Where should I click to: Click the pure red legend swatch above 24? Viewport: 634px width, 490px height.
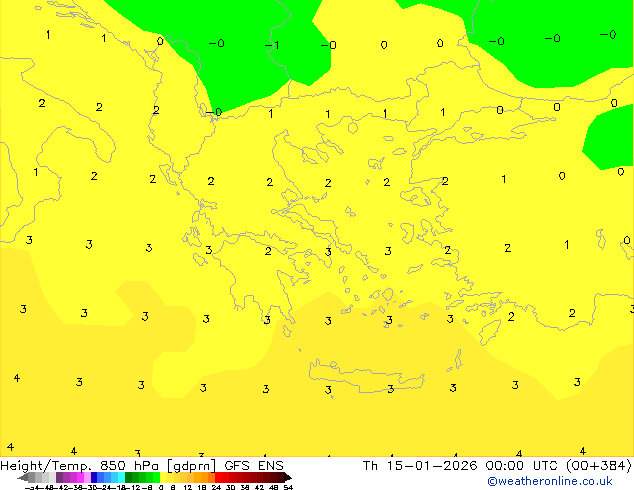pyautogui.click(x=218, y=477)
